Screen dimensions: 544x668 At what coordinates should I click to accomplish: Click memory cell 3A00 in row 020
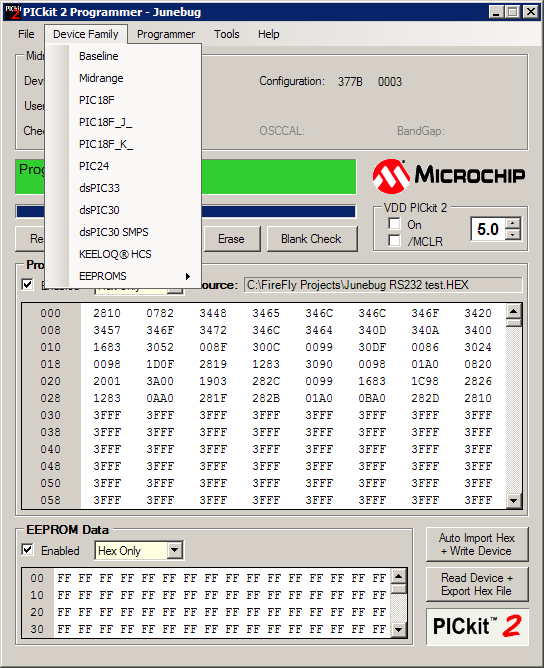[x=160, y=382]
